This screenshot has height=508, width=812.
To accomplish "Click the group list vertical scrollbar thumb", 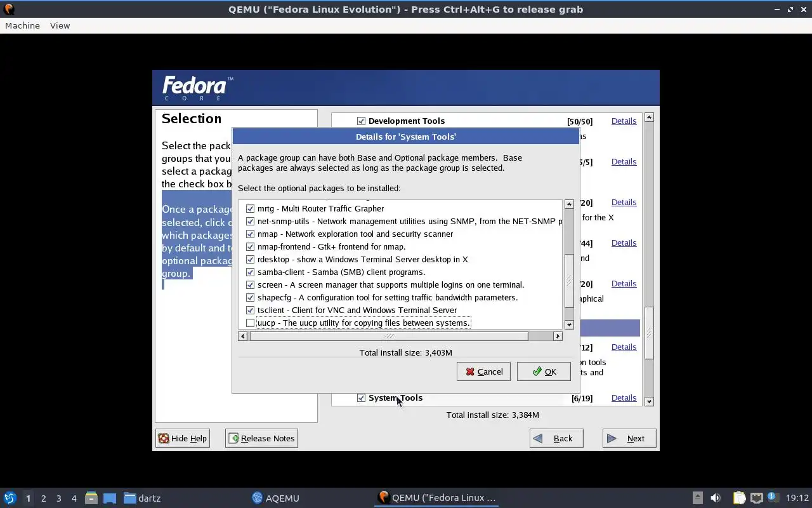I will click(x=649, y=333).
